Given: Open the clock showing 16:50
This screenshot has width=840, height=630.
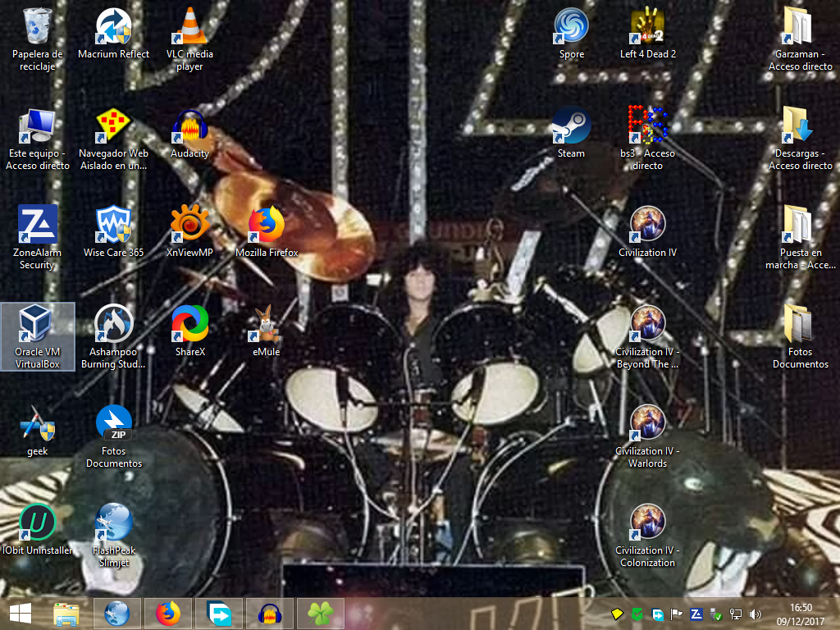Looking at the screenshot, I should point(801,614).
